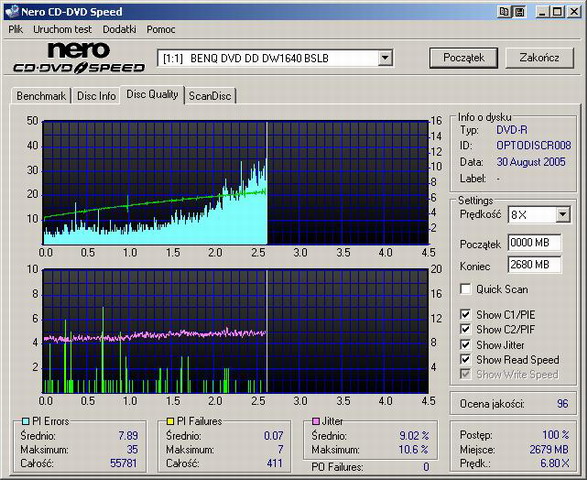Image resolution: width=587 pixels, height=480 pixels.
Task: Expand the BENQ DVD DD DW1640 drive dropdown
Action: [x=384, y=58]
